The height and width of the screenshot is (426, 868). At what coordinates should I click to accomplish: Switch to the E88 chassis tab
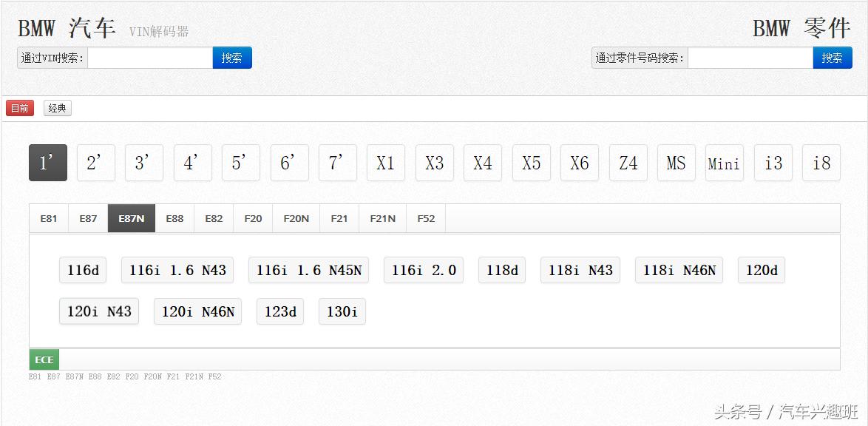(175, 218)
